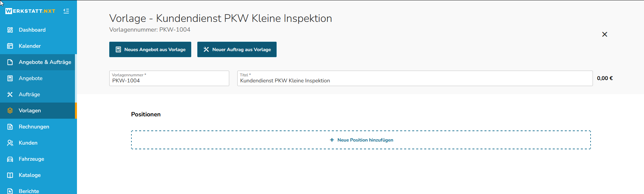Focus the Vorlagennummer input field
This screenshot has width=644, height=194.
tap(169, 78)
